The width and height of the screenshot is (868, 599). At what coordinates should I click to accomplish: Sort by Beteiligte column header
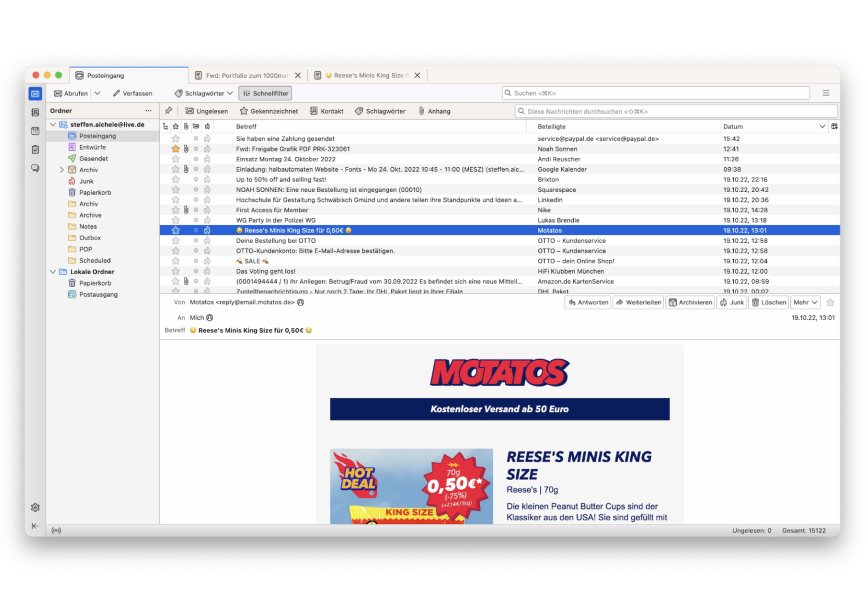623,126
